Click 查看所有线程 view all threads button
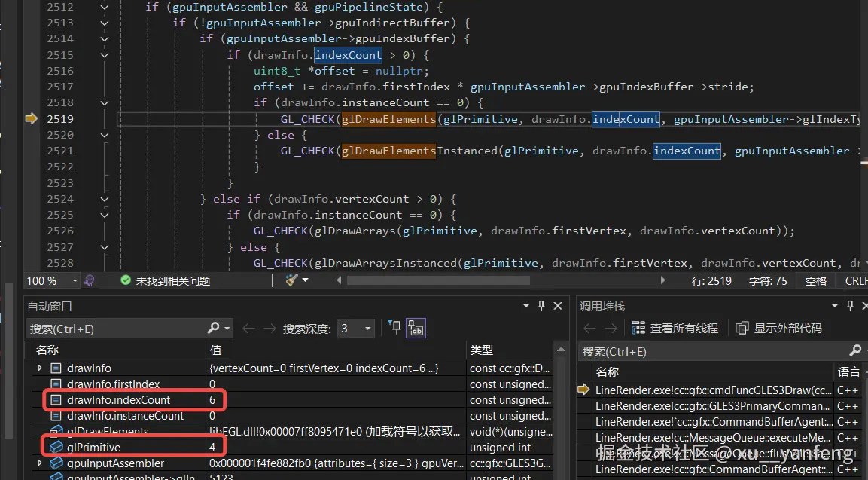The width and height of the screenshot is (868, 480). 675,328
